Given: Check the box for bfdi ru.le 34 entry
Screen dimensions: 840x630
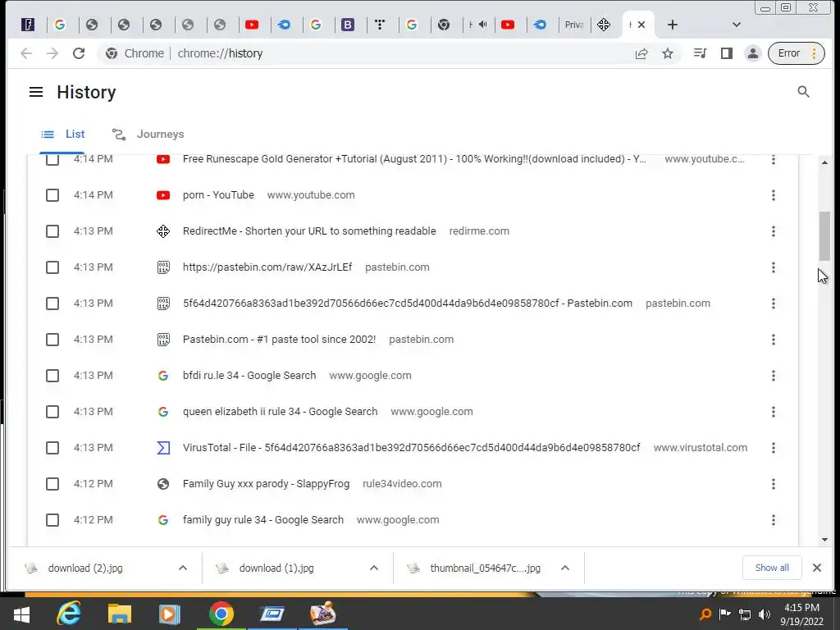Looking at the screenshot, I should point(52,376).
